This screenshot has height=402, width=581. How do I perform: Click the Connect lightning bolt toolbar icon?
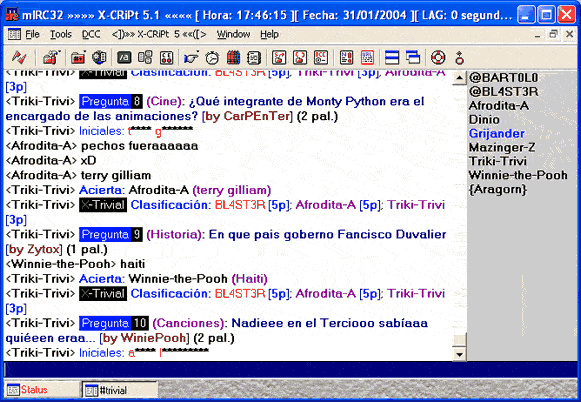coord(19,57)
